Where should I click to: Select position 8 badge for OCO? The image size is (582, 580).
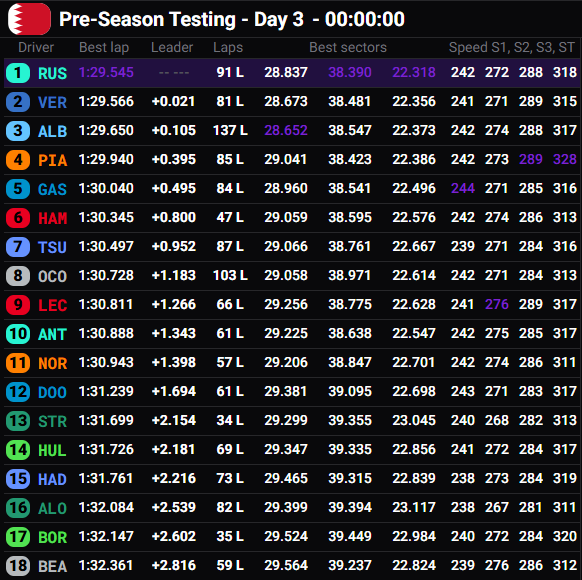point(18,275)
